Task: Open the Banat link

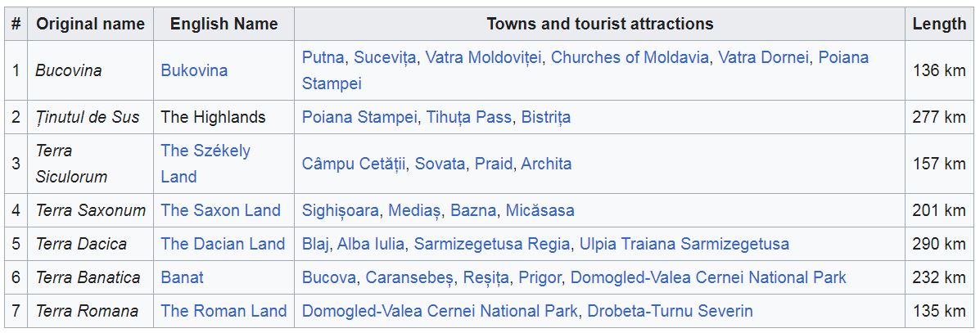Action: (182, 277)
